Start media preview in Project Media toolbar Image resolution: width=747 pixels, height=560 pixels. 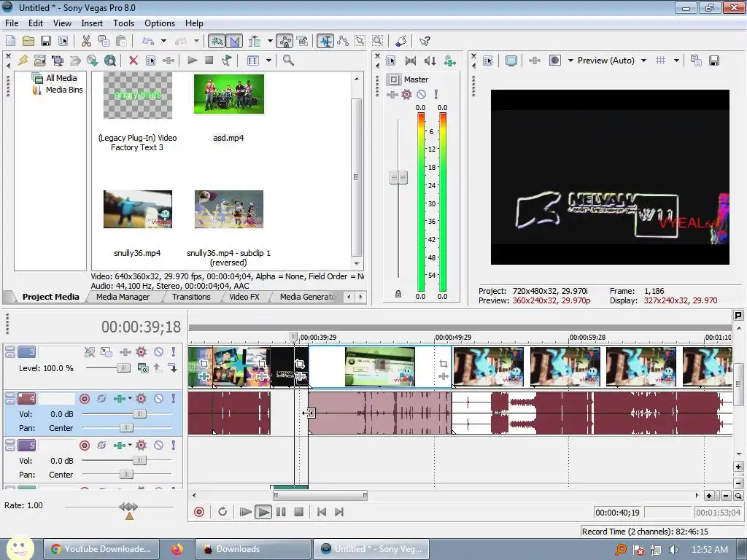(192, 61)
